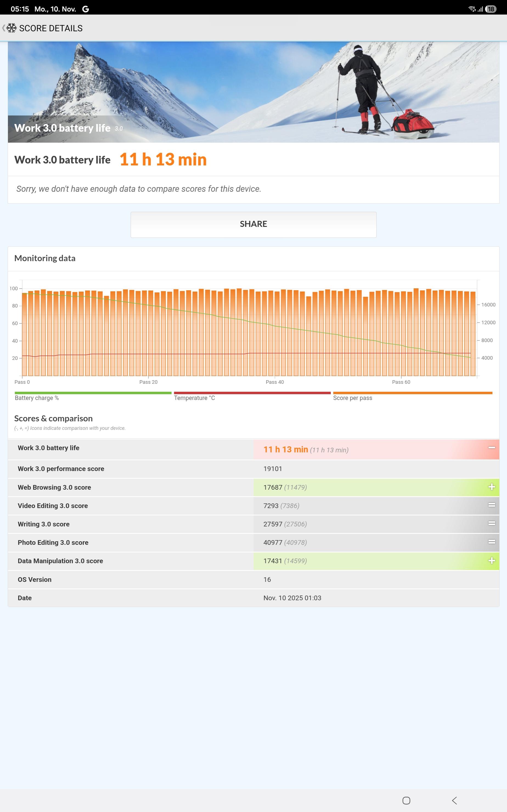This screenshot has height=812, width=507.
Task: Click the Pass 20 marker on chart
Action: [x=148, y=382]
